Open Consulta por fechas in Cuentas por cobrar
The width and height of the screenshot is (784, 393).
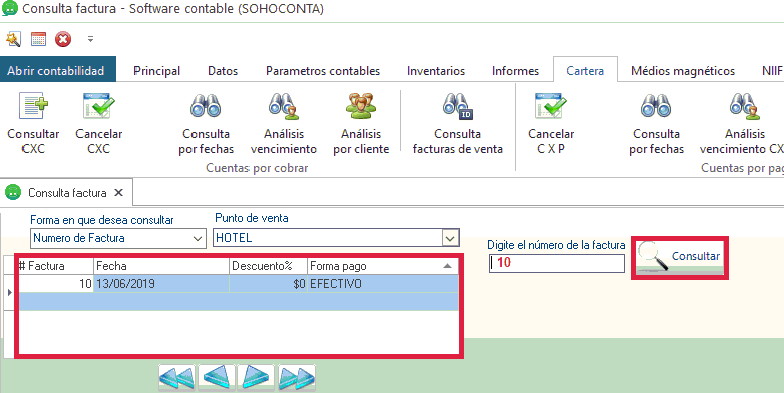pos(206,124)
